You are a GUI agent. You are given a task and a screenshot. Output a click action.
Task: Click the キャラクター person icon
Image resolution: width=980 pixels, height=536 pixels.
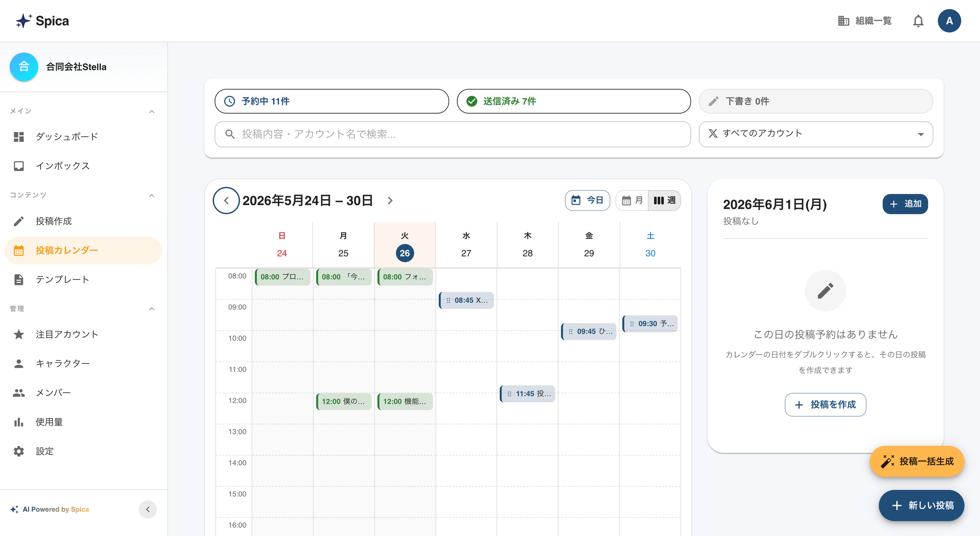coord(19,363)
